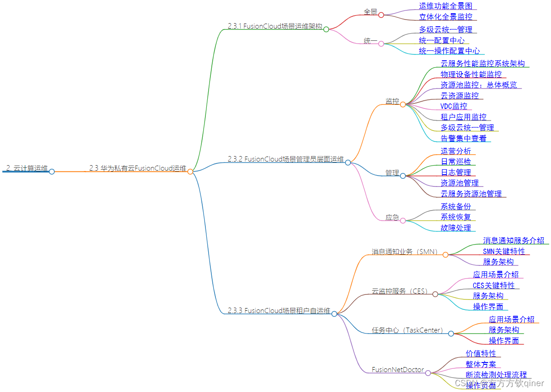Collapse the 监控 branch circle
This screenshot has width=551, height=392.
pos(403,104)
